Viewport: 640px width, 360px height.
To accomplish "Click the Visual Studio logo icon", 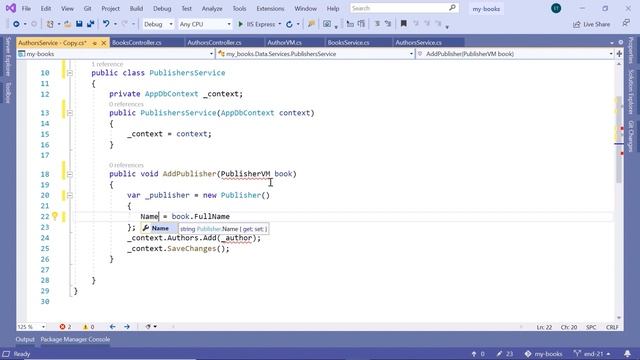I will coord(11,8).
